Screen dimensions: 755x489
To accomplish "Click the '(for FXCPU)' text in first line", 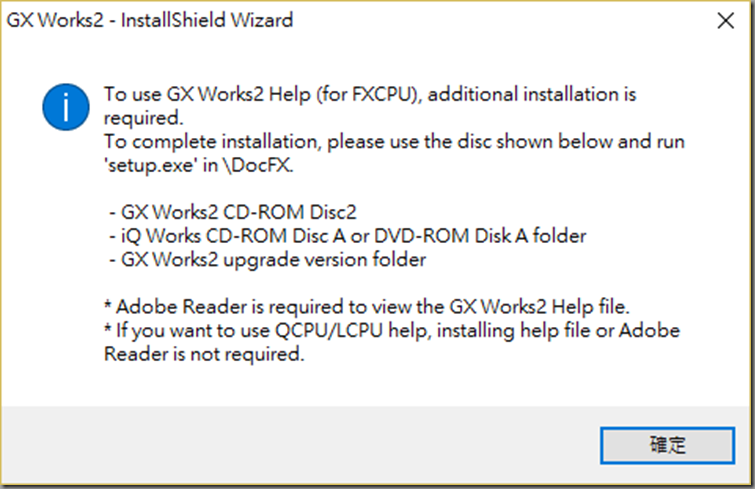I will [369, 94].
